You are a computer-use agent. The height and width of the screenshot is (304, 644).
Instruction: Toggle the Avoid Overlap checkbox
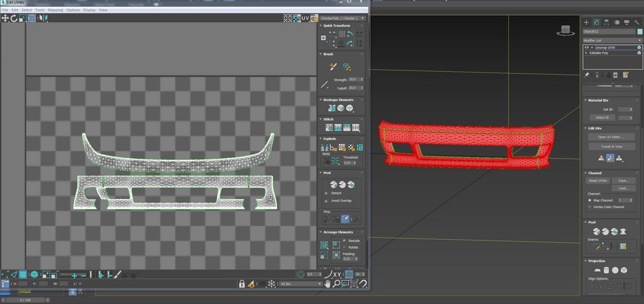click(326, 201)
